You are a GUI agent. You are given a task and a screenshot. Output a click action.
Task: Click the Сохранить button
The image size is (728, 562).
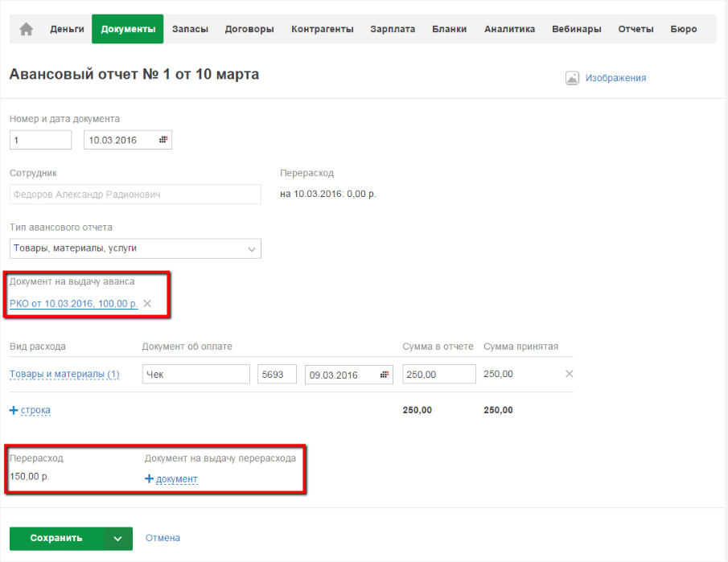tap(57, 539)
